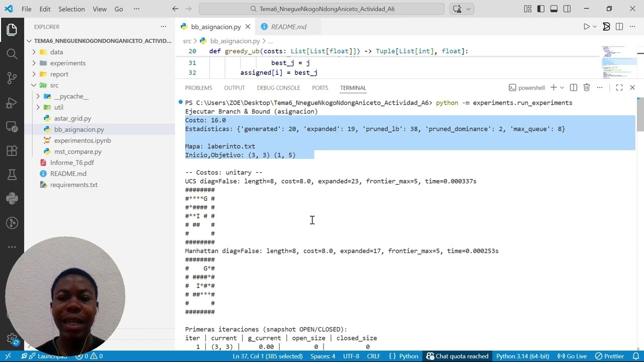Open the Run and Debug view
Image resolution: width=644 pixels, height=362 pixels.
[x=12, y=102]
